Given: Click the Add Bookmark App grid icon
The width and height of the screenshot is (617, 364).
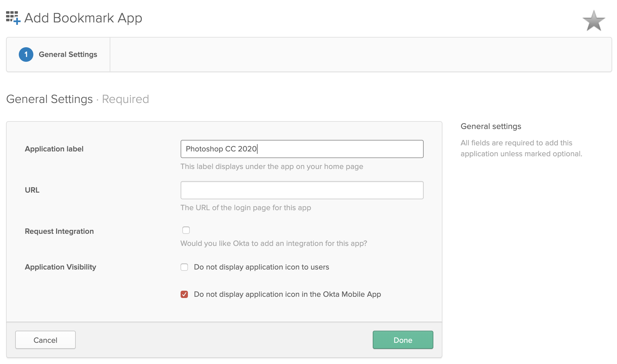Looking at the screenshot, I should click(x=13, y=18).
